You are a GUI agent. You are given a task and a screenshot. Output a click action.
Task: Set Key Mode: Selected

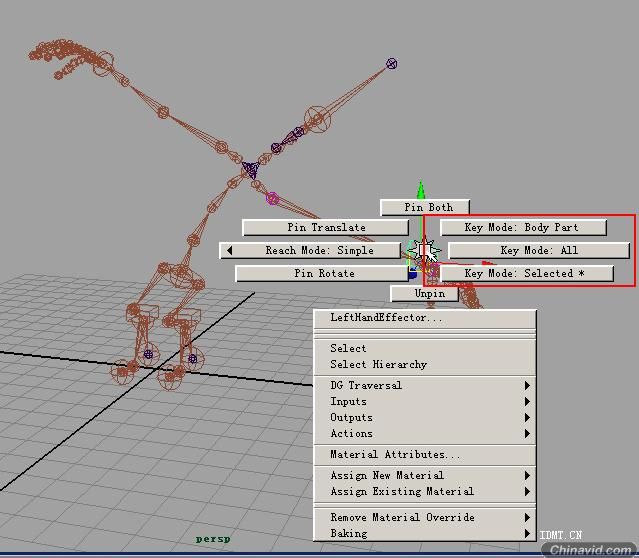527,273
